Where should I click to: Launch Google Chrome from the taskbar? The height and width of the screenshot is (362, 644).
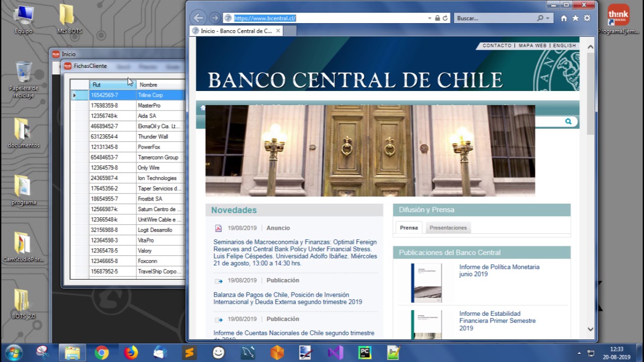[102, 353]
